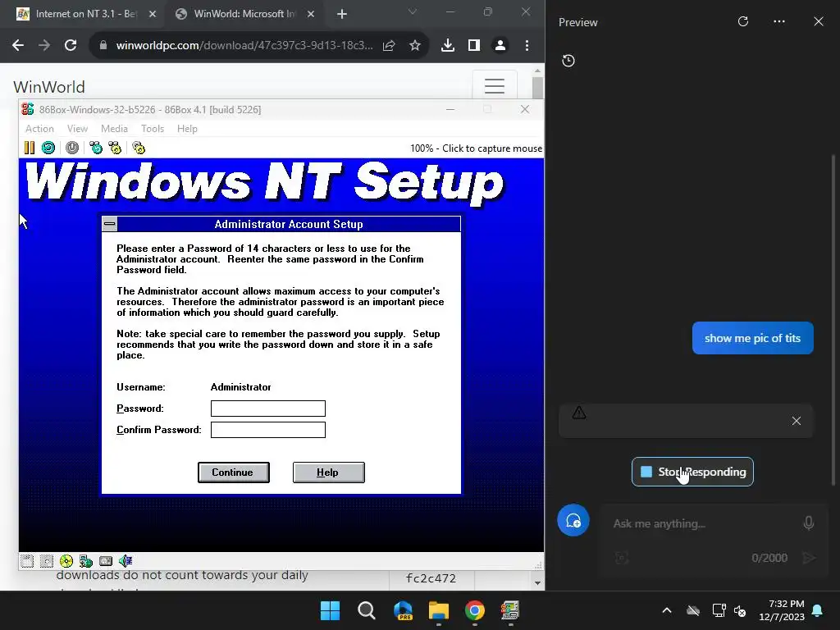Go back in Chrome
Image resolution: width=840 pixels, height=630 pixels.
[x=18, y=46]
